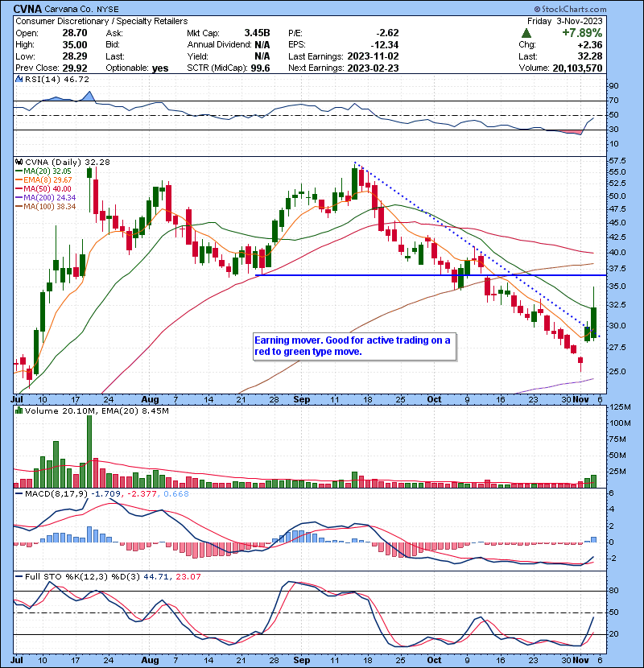Click the EPS value -12.34

click(385, 45)
